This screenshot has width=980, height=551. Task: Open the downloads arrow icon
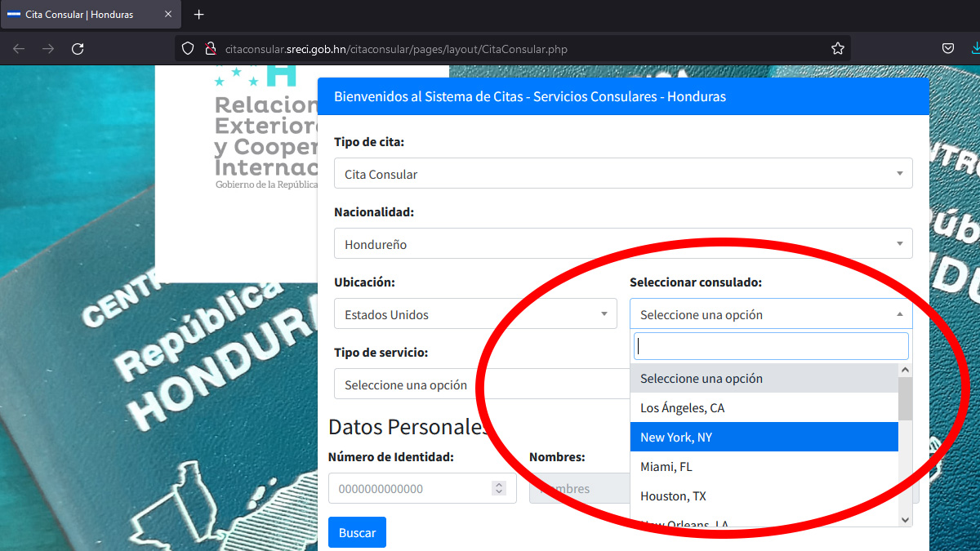click(974, 48)
